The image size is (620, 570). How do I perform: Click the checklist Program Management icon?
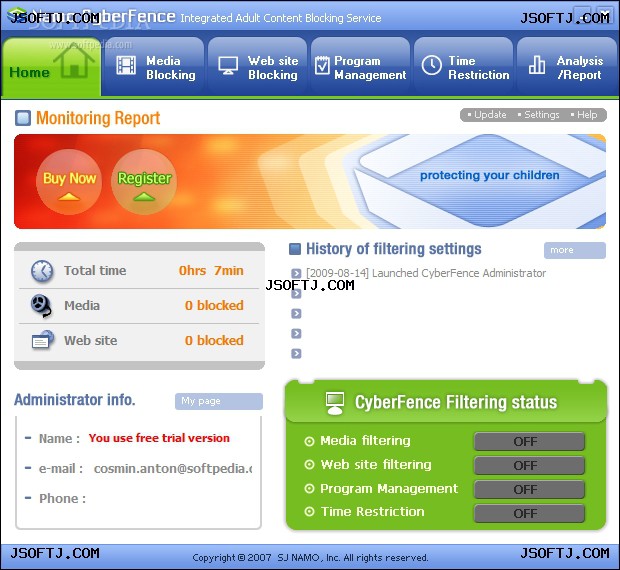click(x=322, y=65)
